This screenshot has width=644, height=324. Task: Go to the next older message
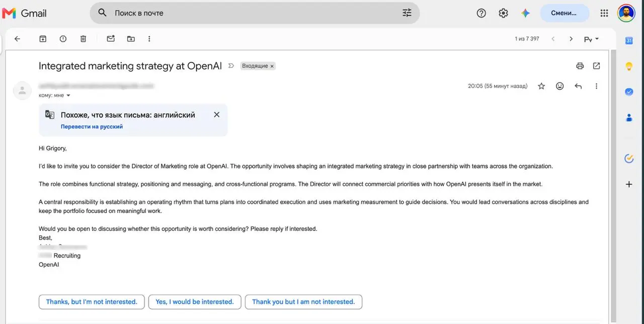click(571, 39)
